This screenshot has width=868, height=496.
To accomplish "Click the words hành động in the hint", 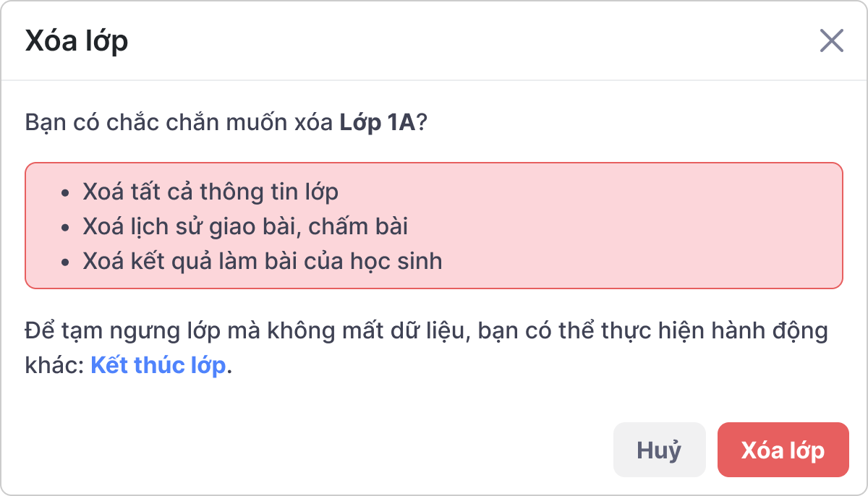I will (768, 332).
